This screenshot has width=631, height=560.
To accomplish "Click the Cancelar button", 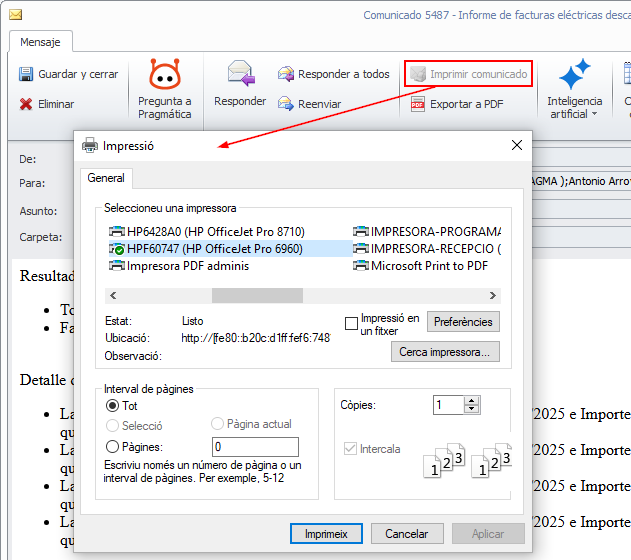I will click(x=407, y=534).
